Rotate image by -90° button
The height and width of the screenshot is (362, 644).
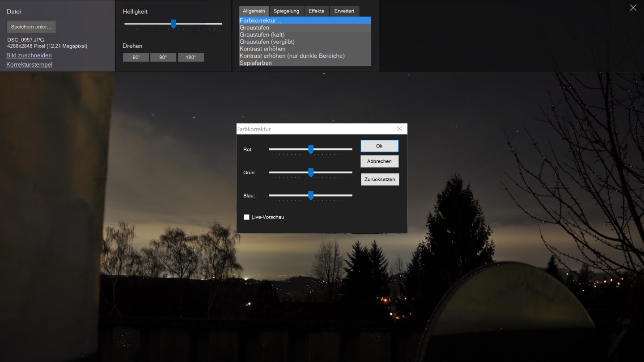pos(136,57)
